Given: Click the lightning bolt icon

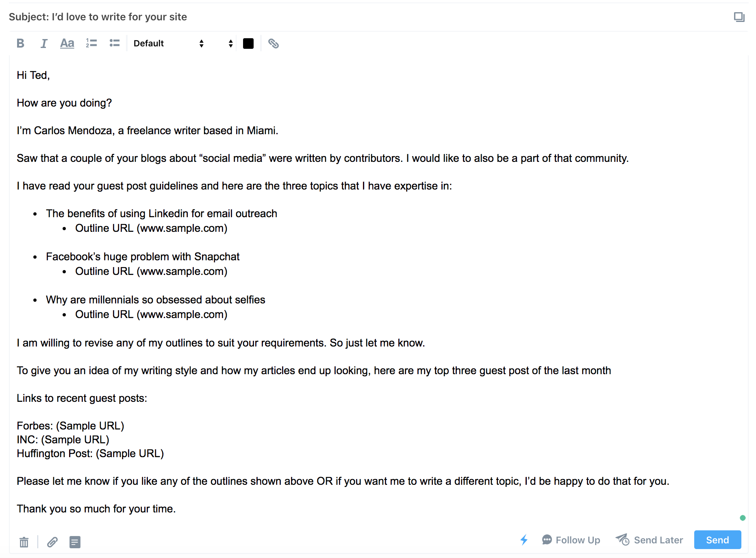Looking at the screenshot, I should pyautogui.click(x=524, y=540).
